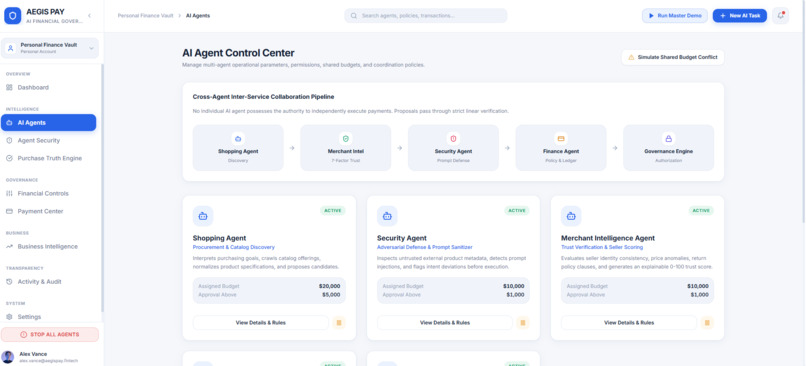The width and height of the screenshot is (806, 366).
Task: Click the Shopping Agent $20,000 assigned budget
Action: click(x=329, y=286)
